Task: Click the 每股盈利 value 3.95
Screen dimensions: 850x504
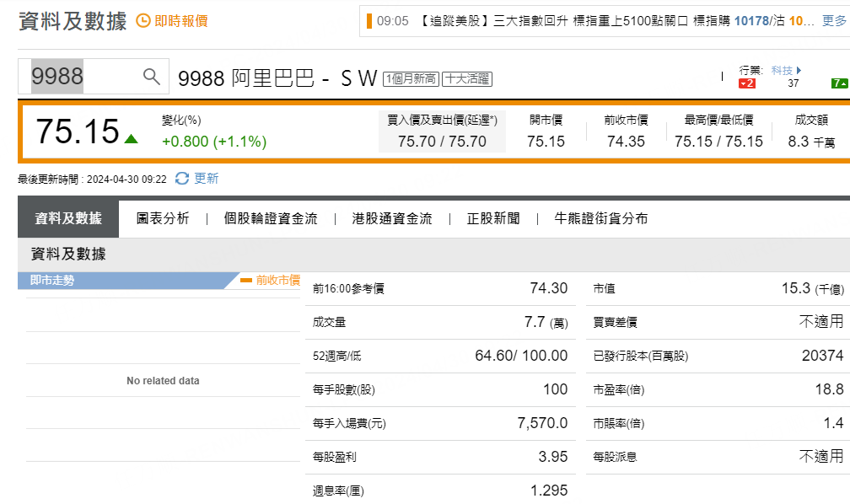Action: pos(553,457)
